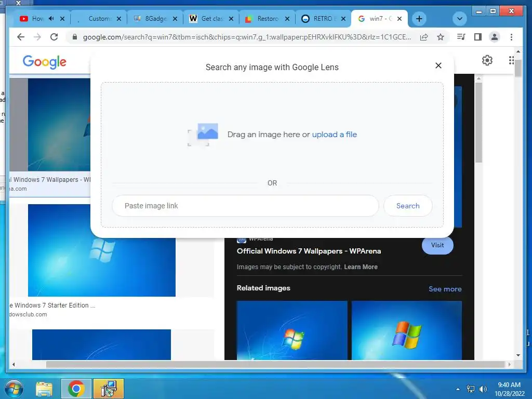The image size is (532, 399).
Task: Open the network tray icon
Action: (471, 389)
